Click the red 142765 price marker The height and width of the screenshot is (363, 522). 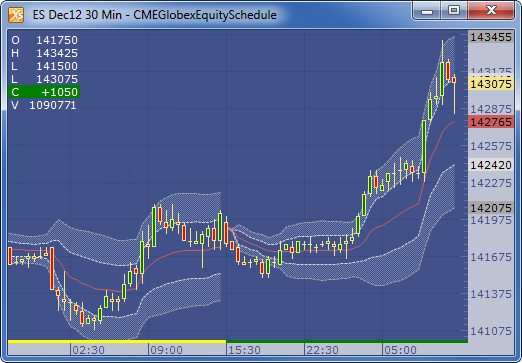point(491,122)
